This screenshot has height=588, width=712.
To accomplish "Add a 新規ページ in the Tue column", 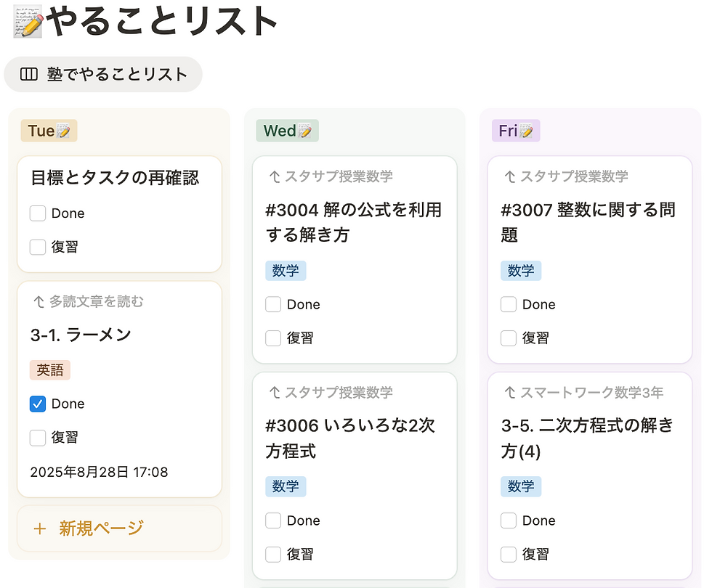I will [102, 528].
